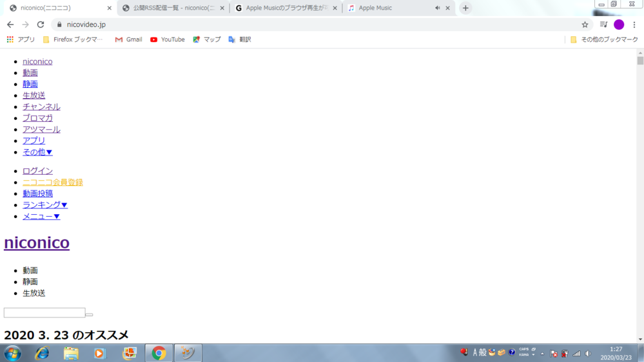Screen dimensions: 644x362
Task: Expand the ランキング▼ menu
Action: (x=44, y=205)
